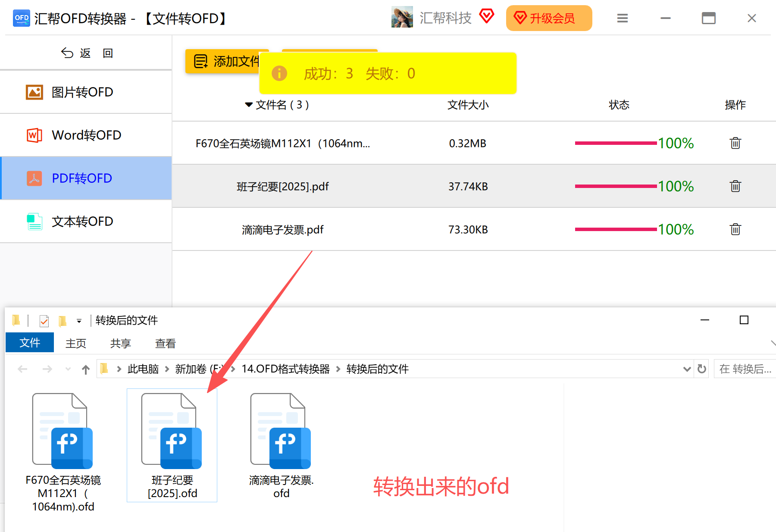
Task: Click the 文件大小 column header
Action: coord(468,105)
